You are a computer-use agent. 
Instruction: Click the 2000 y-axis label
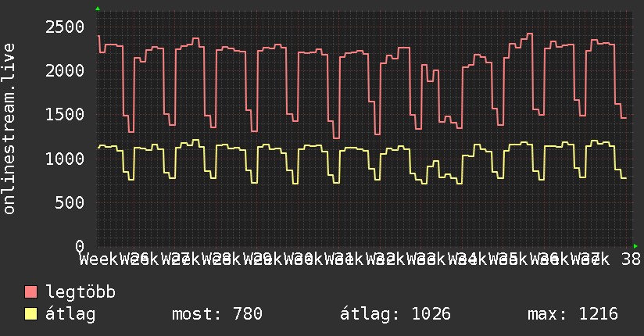tap(65, 70)
